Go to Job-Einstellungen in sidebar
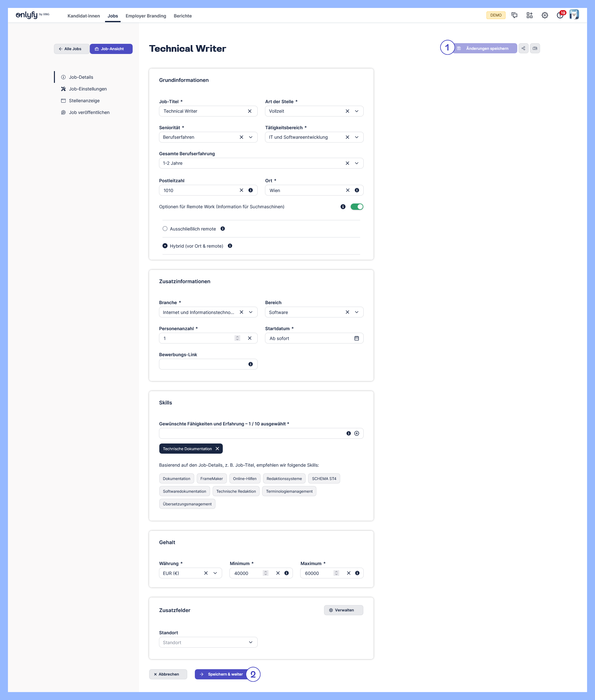Screen dimensions: 595x700 pos(88,89)
